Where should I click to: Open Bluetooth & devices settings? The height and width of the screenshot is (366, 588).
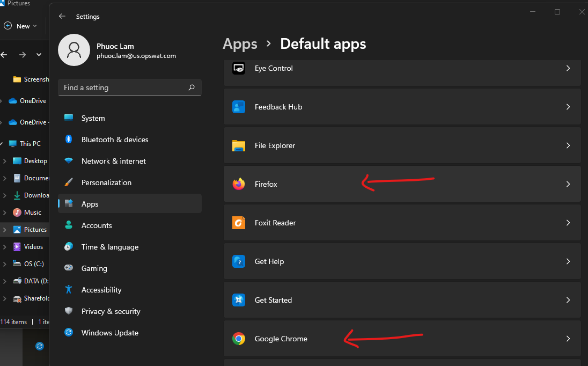pos(130,139)
